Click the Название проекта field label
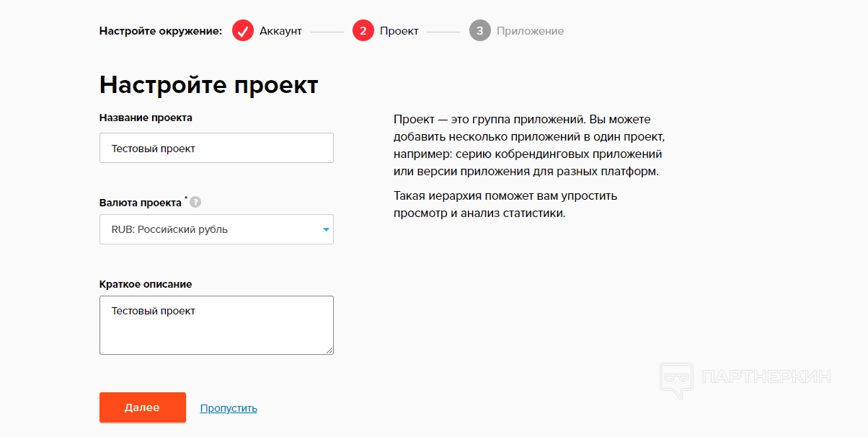 tap(146, 118)
